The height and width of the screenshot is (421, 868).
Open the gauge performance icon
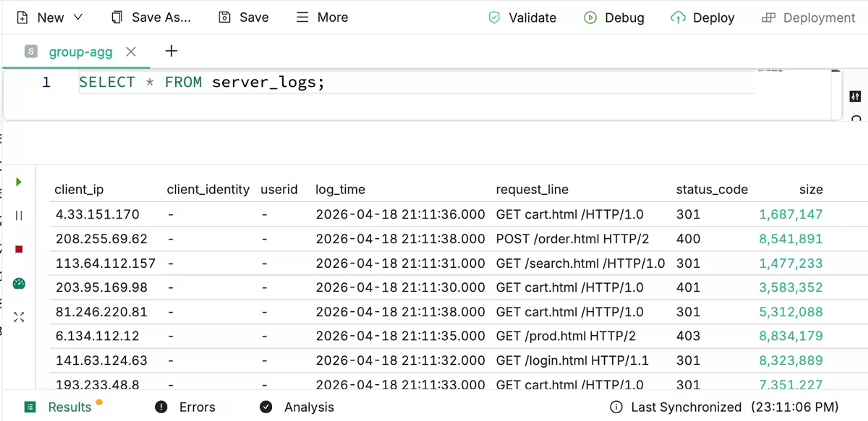[19, 284]
